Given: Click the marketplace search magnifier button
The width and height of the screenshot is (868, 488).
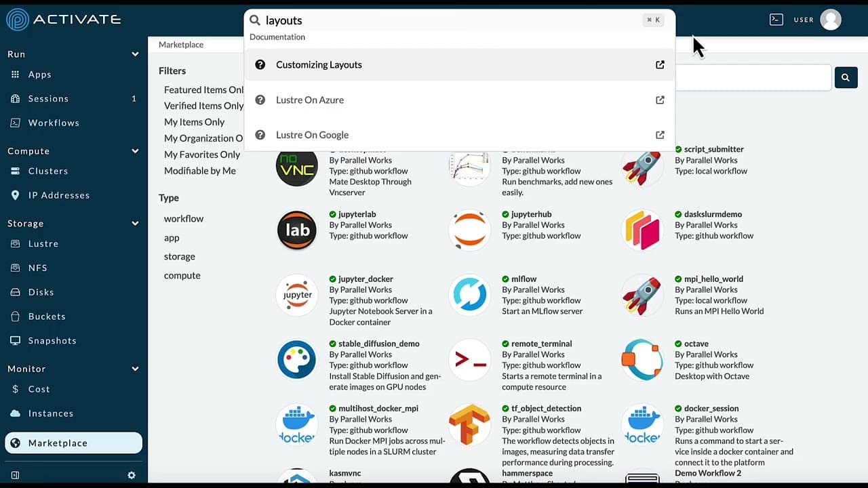Looking at the screenshot, I should [845, 78].
